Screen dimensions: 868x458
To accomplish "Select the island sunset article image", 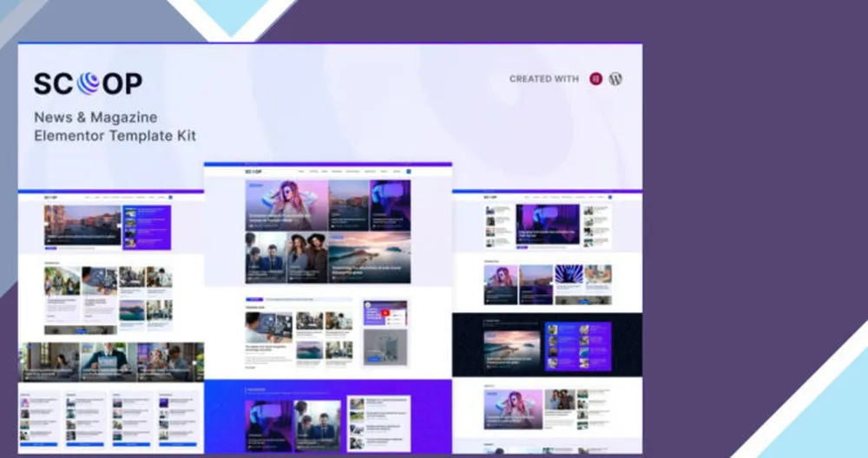I will pyautogui.click(x=370, y=258).
